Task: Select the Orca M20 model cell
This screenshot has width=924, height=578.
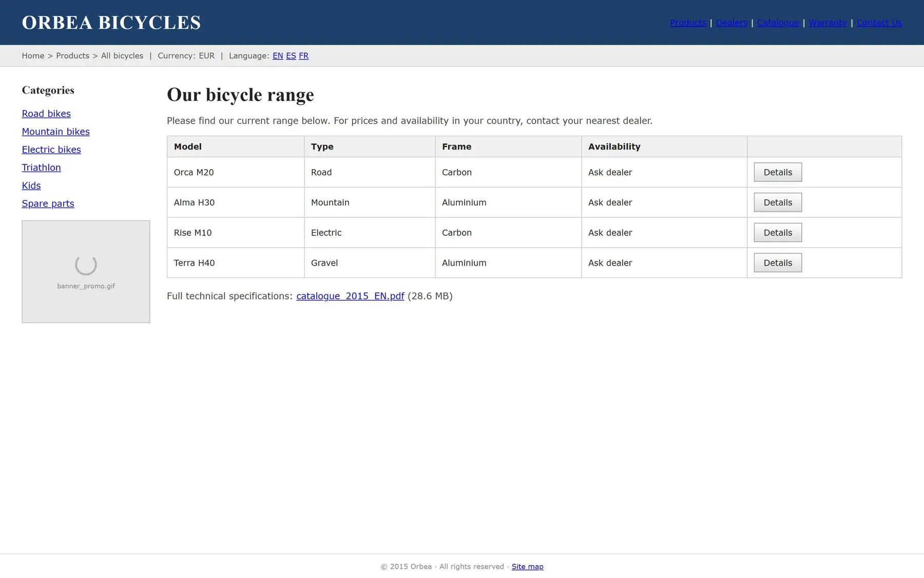Action: 236,172
